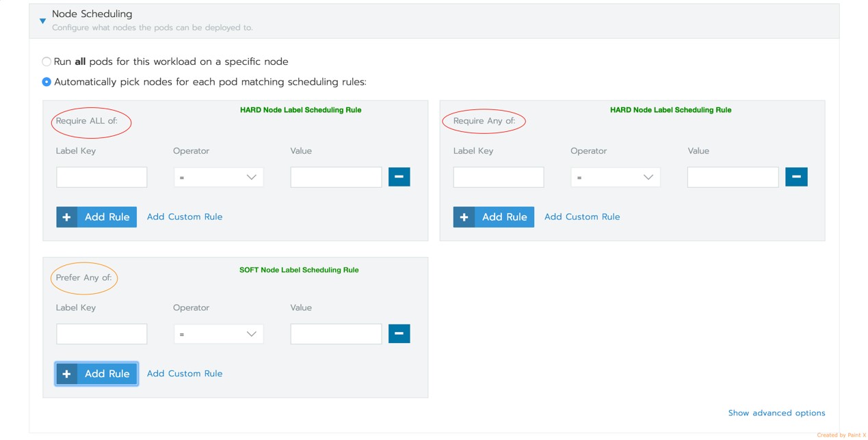Focus Value field in 'Require ALL of' panel
This screenshot has width=868, height=440.
pos(336,177)
